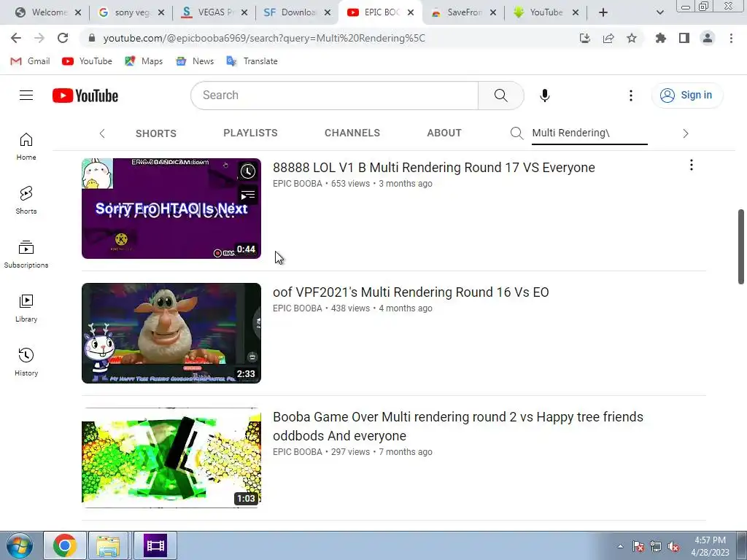Open Shorts in sidebar

[26, 200]
